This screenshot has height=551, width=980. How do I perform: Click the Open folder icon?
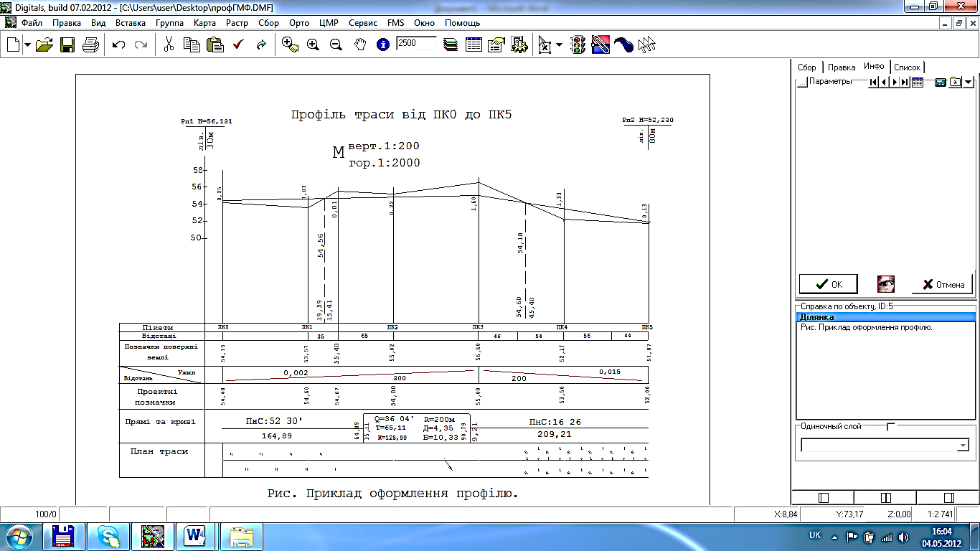click(x=44, y=44)
